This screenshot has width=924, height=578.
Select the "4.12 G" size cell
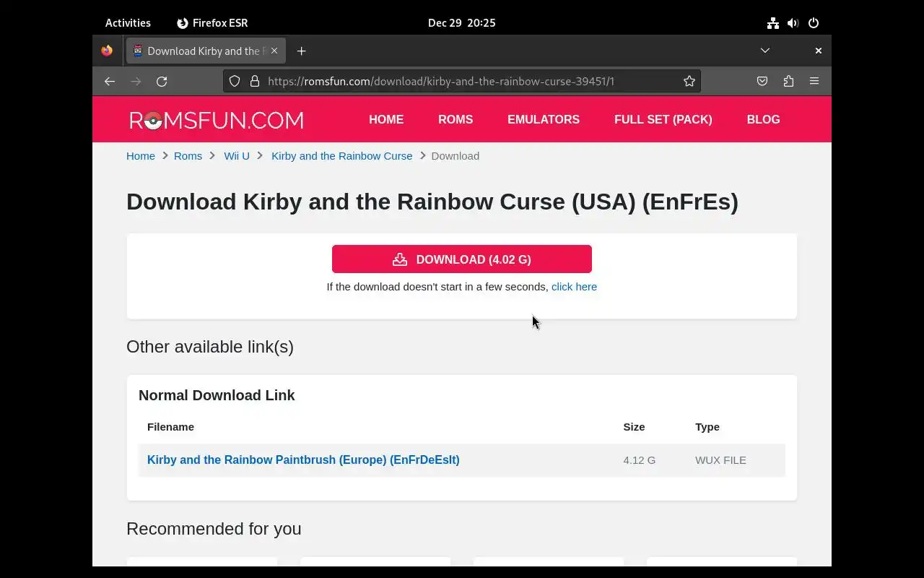pyautogui.click(x=640, y=460)
